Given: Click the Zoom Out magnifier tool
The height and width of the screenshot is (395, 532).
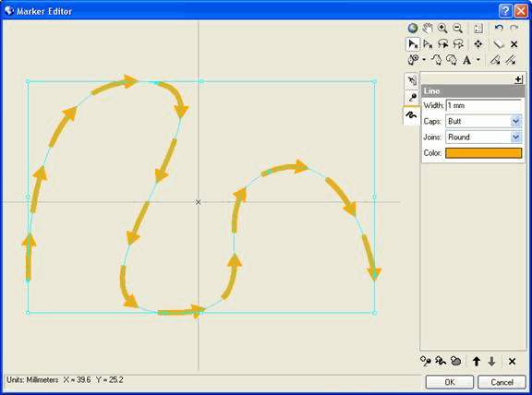Looking at the screenshot, I should tap(458, 28).
